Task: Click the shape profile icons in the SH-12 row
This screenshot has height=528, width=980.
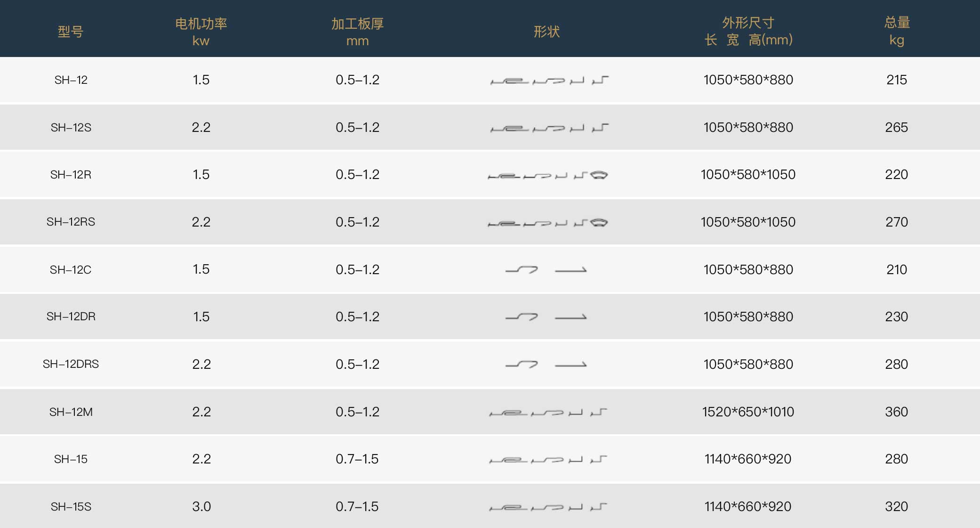Action: coord(549,81)
